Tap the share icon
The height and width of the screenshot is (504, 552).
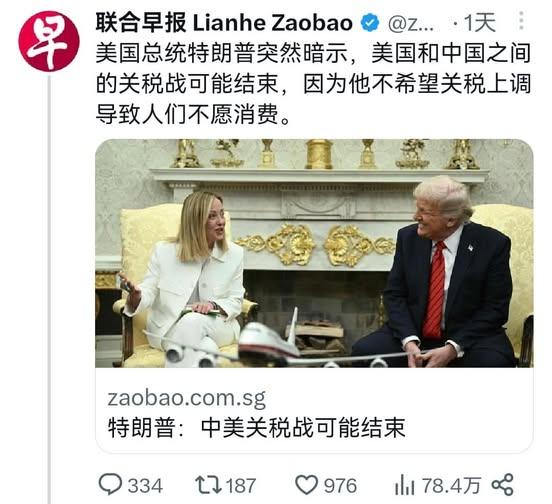[x=503, y=485]
